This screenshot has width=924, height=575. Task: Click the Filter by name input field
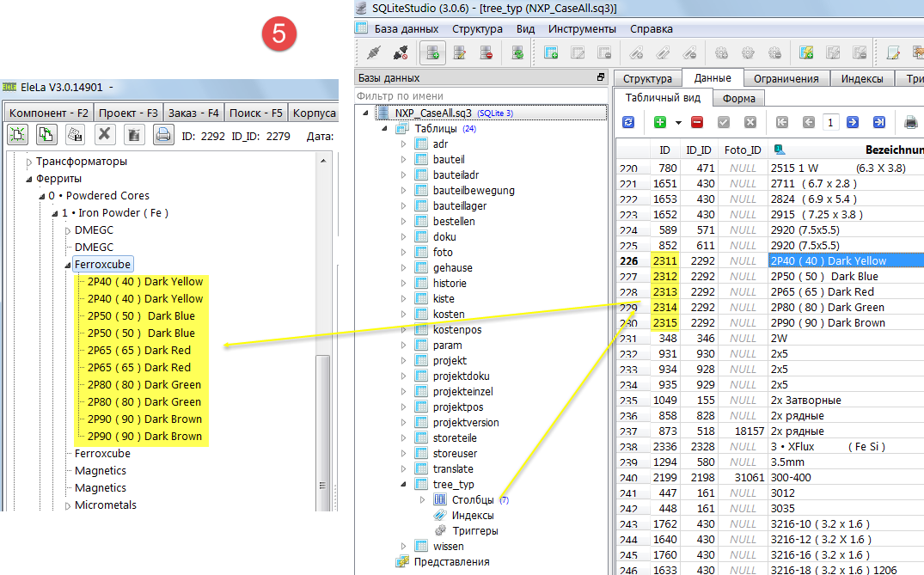480,95
